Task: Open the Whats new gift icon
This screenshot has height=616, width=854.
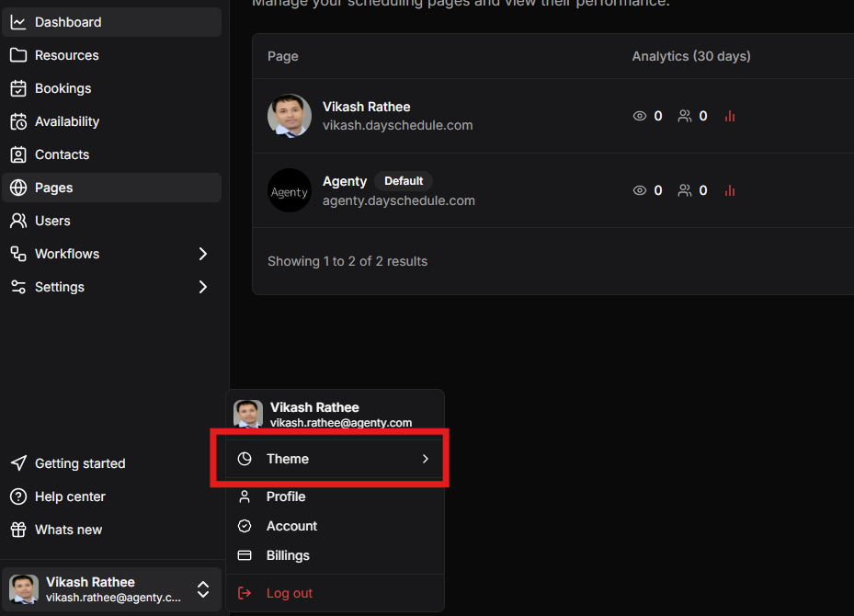Action: (18, 530)
